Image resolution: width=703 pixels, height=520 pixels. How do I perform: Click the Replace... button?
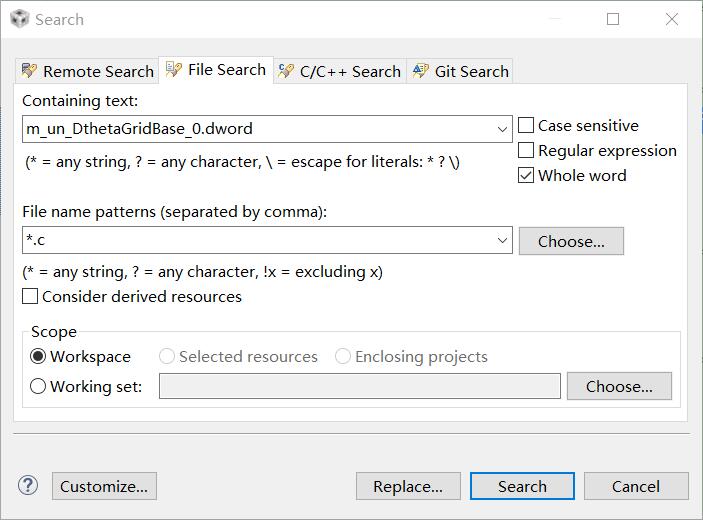coord(408,487)
